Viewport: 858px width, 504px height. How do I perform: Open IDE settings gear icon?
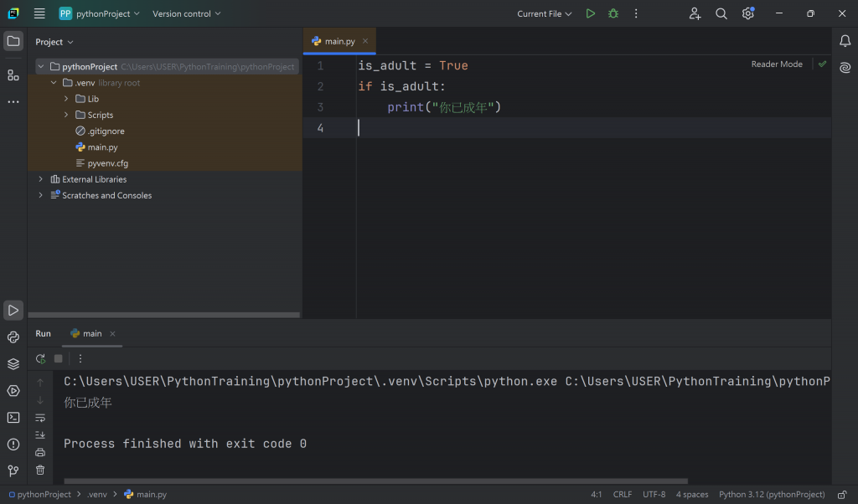click(x=748, y=13)
